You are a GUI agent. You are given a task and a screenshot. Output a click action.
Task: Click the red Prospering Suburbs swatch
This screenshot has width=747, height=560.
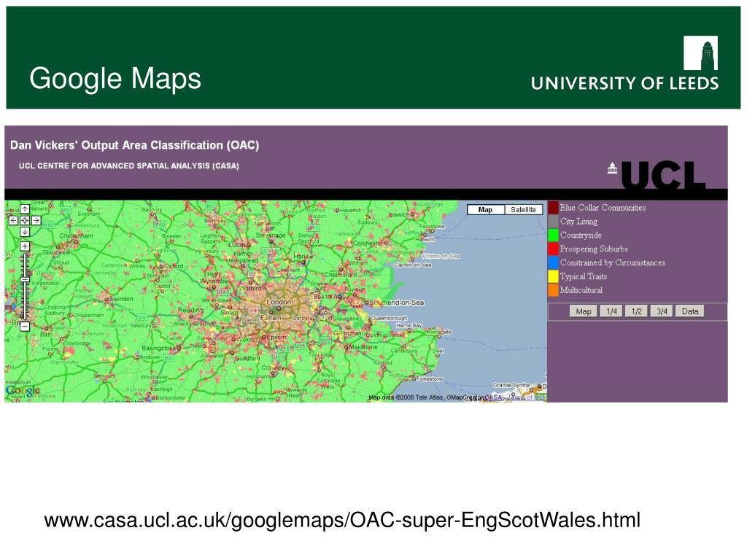coord(553,249)
